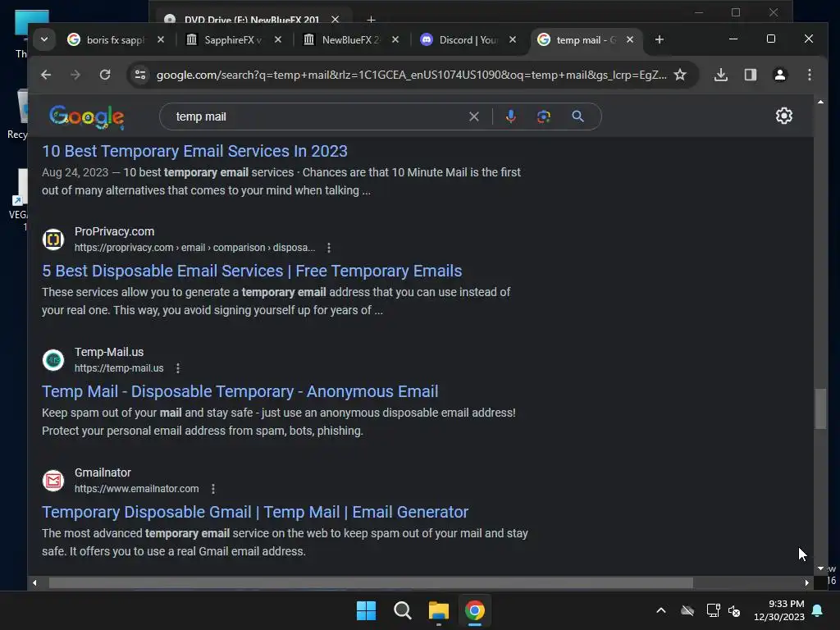Bookmark this page with the star icon

(x=680, y=75)
